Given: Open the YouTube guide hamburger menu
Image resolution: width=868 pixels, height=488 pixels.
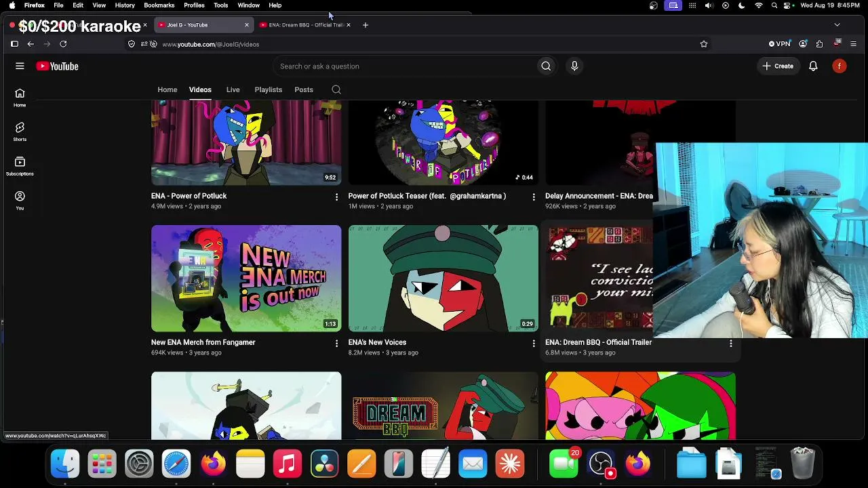Looking at the screenshot, I should 20,66.
